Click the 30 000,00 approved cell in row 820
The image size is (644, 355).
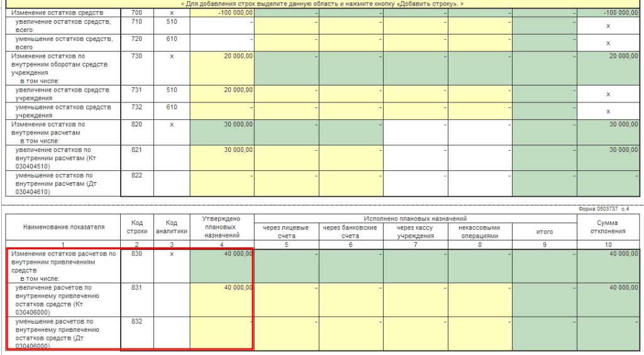222,133
